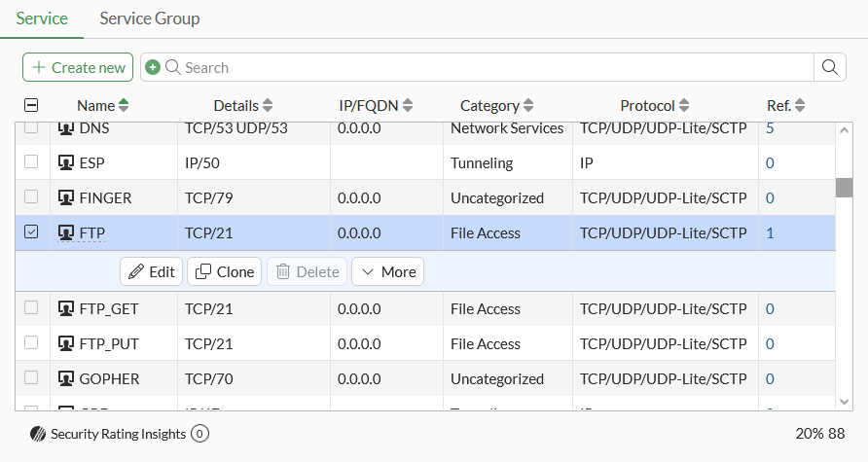Image resolution: width=868 pixels, height=462 pixels.
Task: Toggle the select-all header checkbox
Action: point(31,106)
